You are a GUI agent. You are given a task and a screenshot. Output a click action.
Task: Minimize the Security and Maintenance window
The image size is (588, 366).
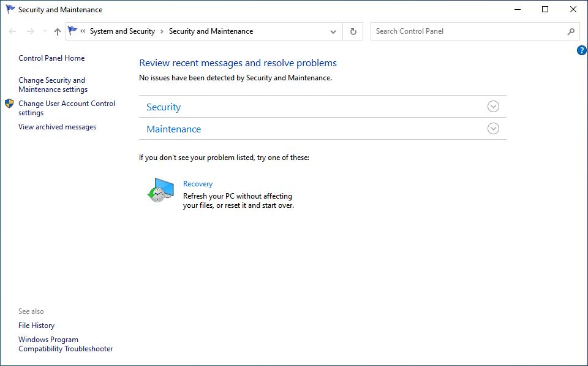(518, 9)
